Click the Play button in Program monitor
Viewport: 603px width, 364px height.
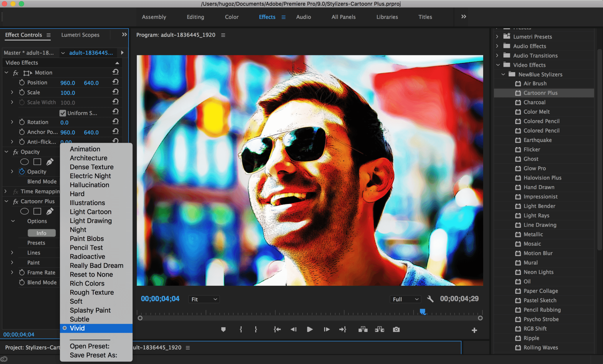click(309, 329)
